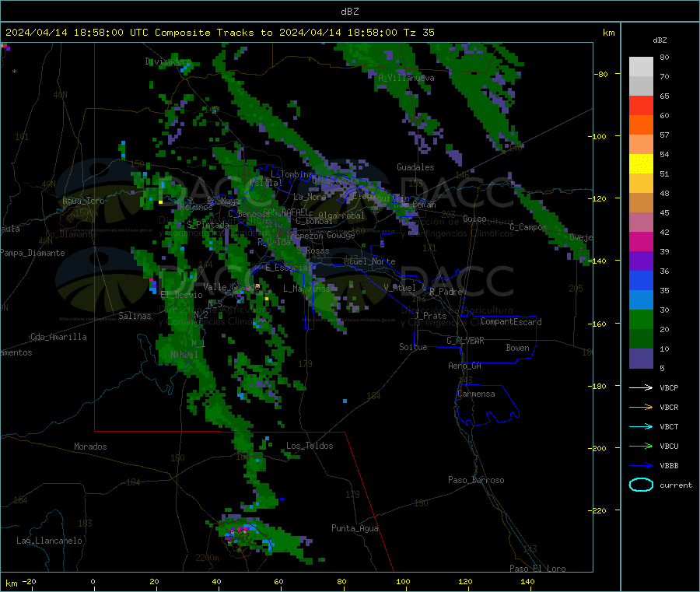Click the green VBCU arrow legend icon
The width and height of the screenshot is (700, 592).
[641, 446]
